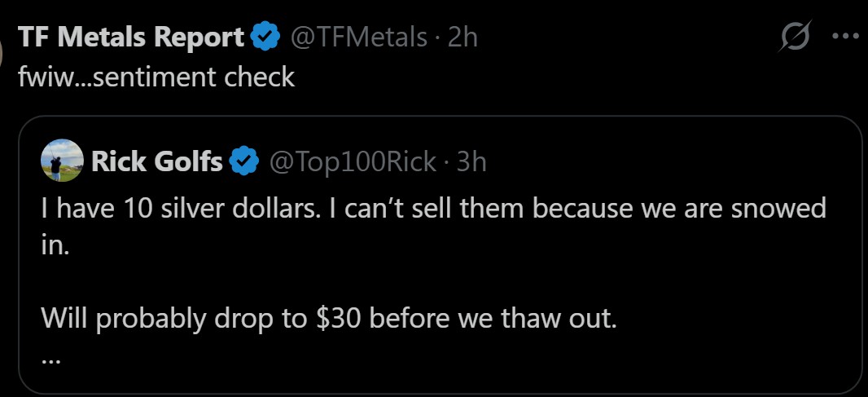The image size is (868, 397).
Task: Open the Rick Golfs display name
Action: point(157,162)
